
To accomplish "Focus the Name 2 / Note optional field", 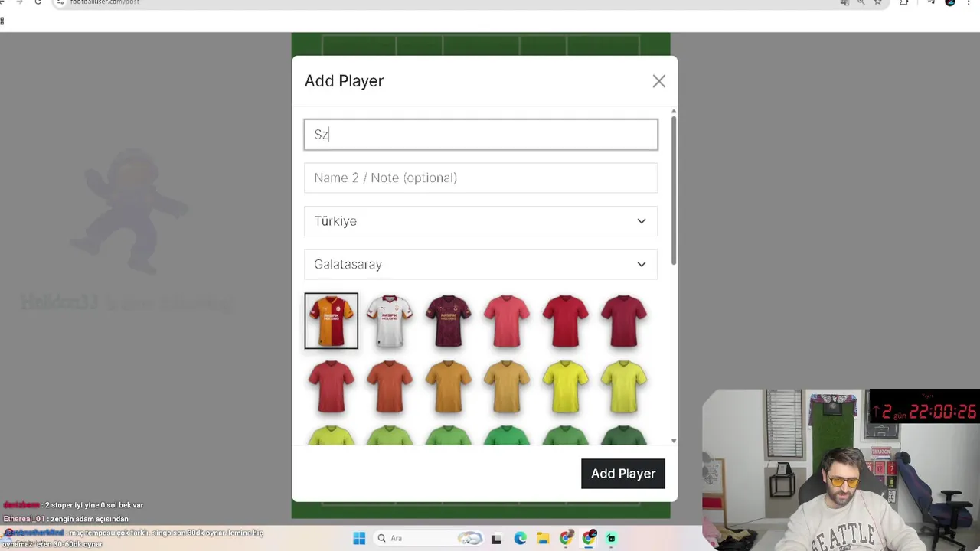I will click(x=481, y=178).
